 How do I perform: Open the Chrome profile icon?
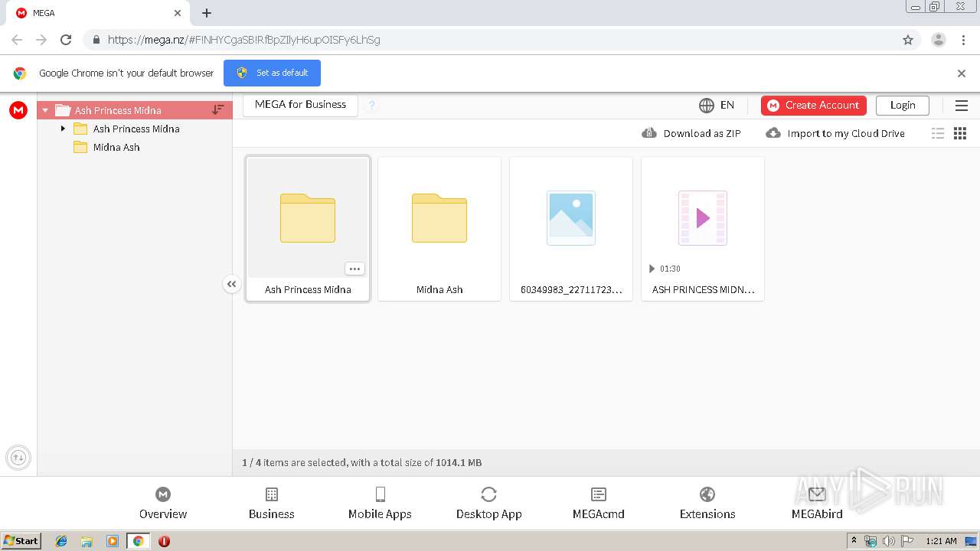point(939,40)
